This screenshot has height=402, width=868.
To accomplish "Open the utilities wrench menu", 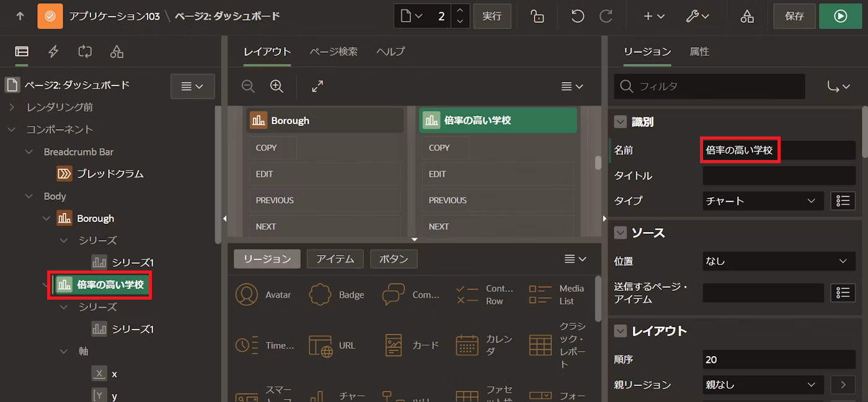I will click(x=697, y=16).
